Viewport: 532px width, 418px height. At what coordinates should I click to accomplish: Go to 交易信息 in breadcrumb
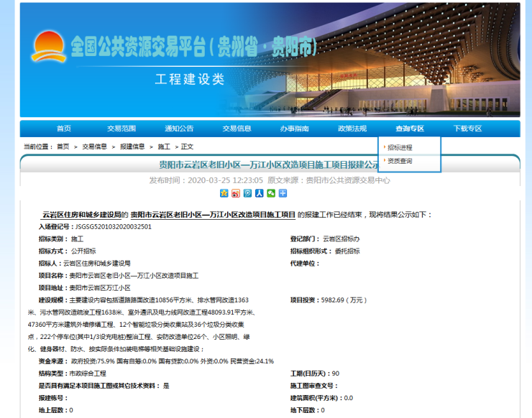click(x=95, y=147)
